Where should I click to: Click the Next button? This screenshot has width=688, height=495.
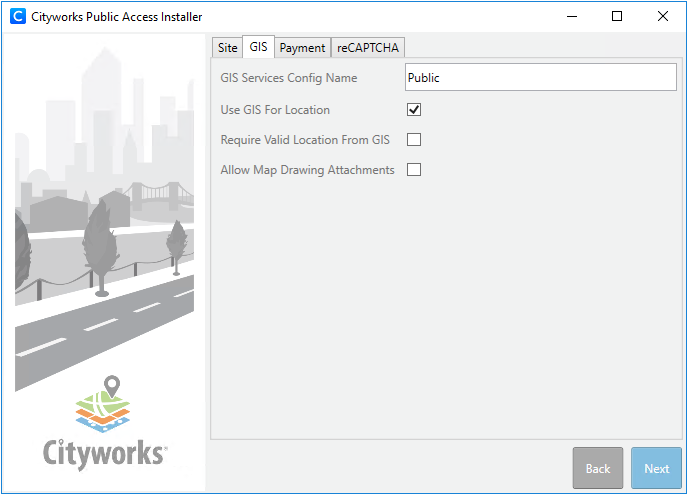tap(656, 468)
